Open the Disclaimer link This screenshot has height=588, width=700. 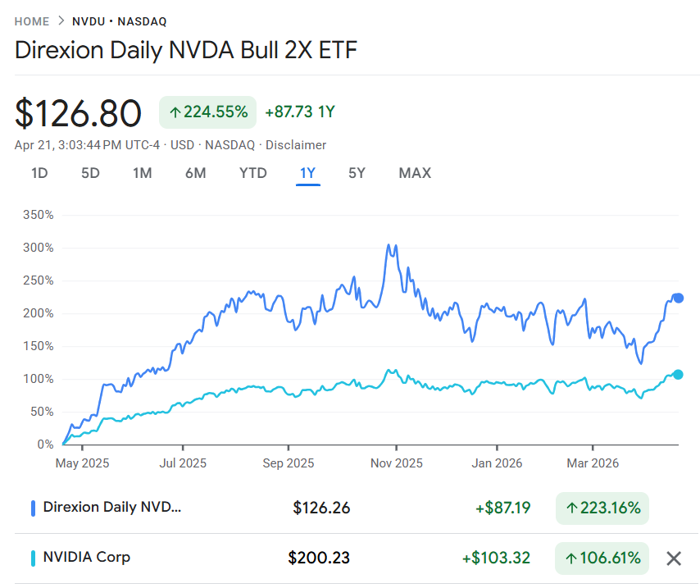(296, 145)
